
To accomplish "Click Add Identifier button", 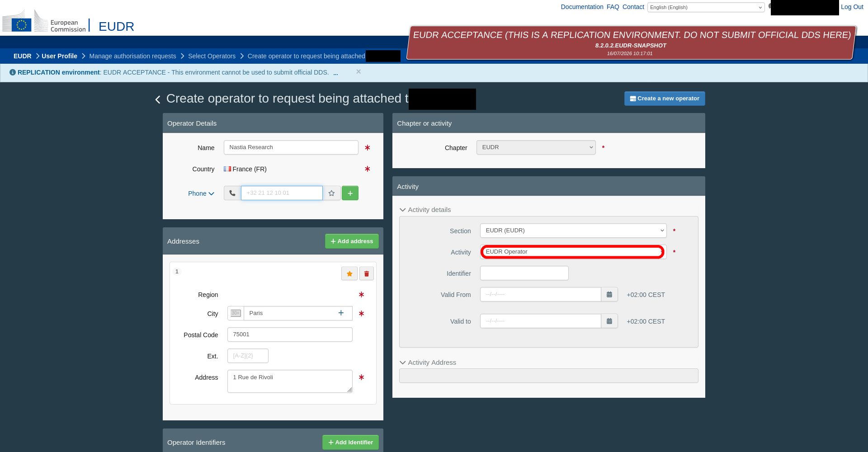I will click(350, 443).
